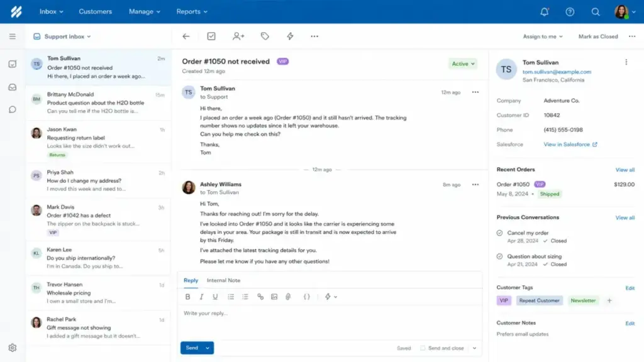The image size is (644, 362).
Task: Check the Send and close checkbox
Action: coord(423,348)
